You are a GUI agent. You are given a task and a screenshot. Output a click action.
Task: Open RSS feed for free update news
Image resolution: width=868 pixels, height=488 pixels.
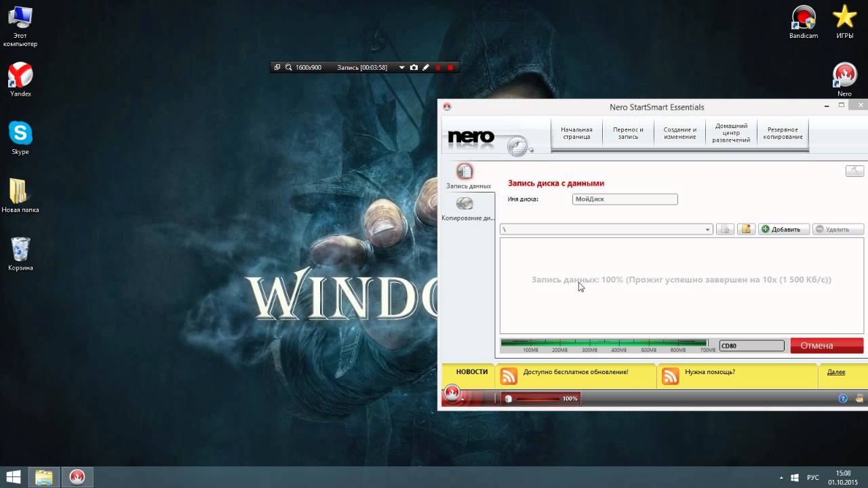(509, 376)
